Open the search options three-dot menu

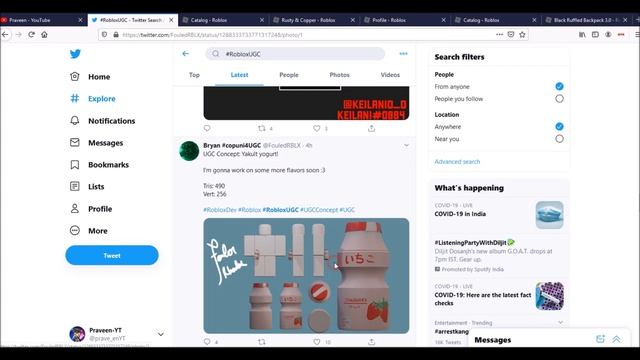coord(403,53)
